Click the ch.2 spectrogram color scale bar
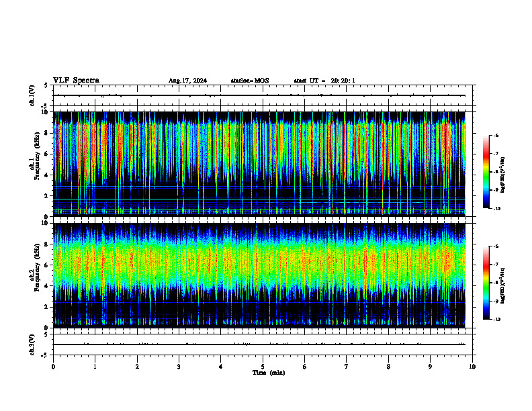Viewport: 532px width, 411px height. pyautogui.click(x=486, y=283)
